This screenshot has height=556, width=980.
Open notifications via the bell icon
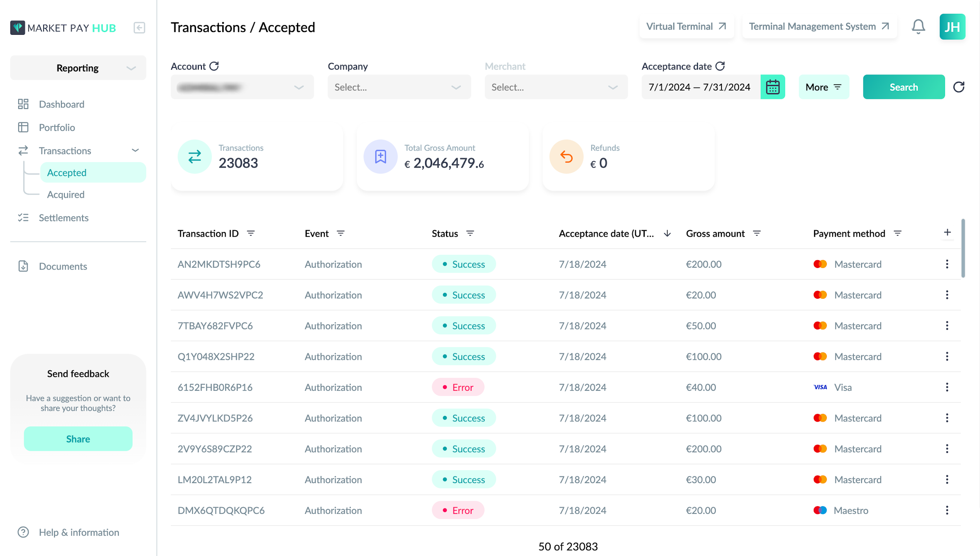(x=918, y=27)
